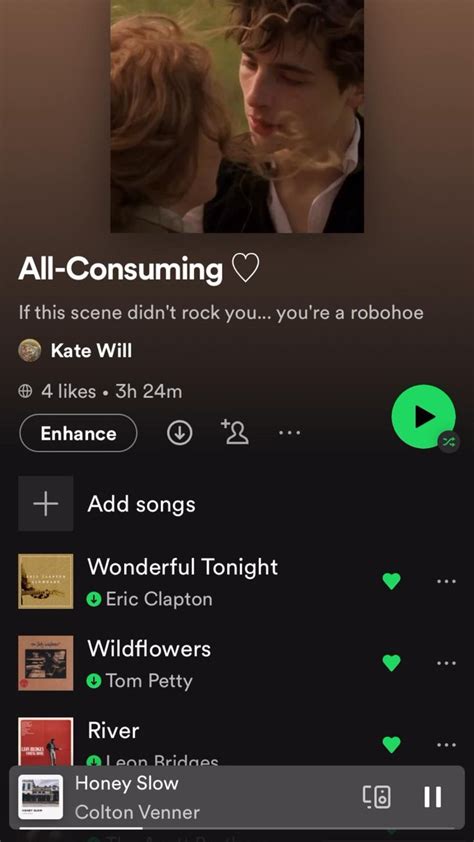The width and height of the screenshot is (474, 842).
Task: Open more options for Wonderful Tonight
Action: tap(446, 582)
